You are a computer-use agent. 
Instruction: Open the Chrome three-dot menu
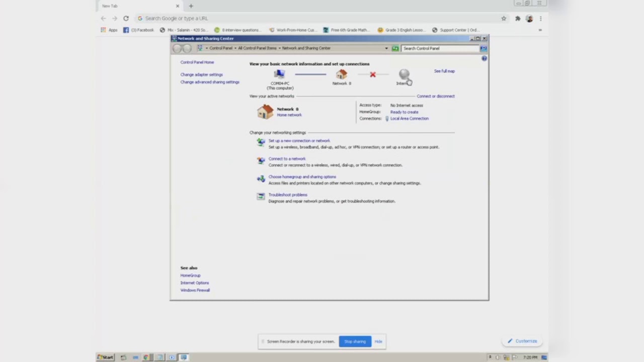540,18
